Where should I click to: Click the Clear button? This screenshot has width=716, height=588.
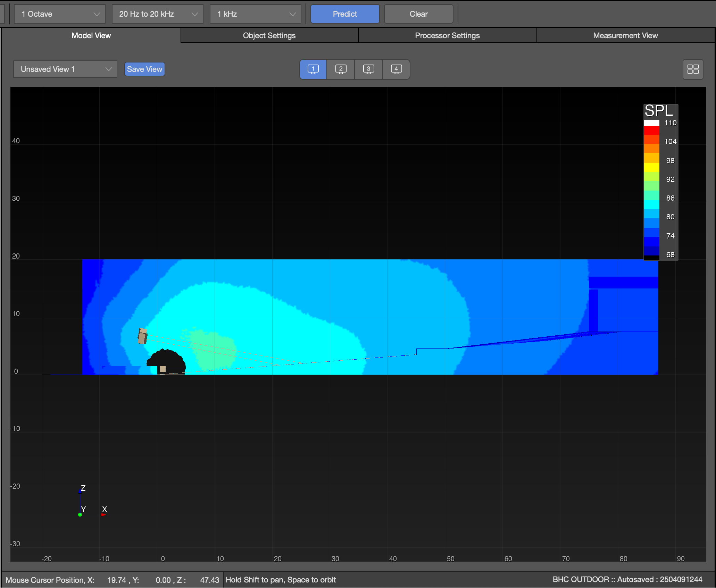coord(418,14)
